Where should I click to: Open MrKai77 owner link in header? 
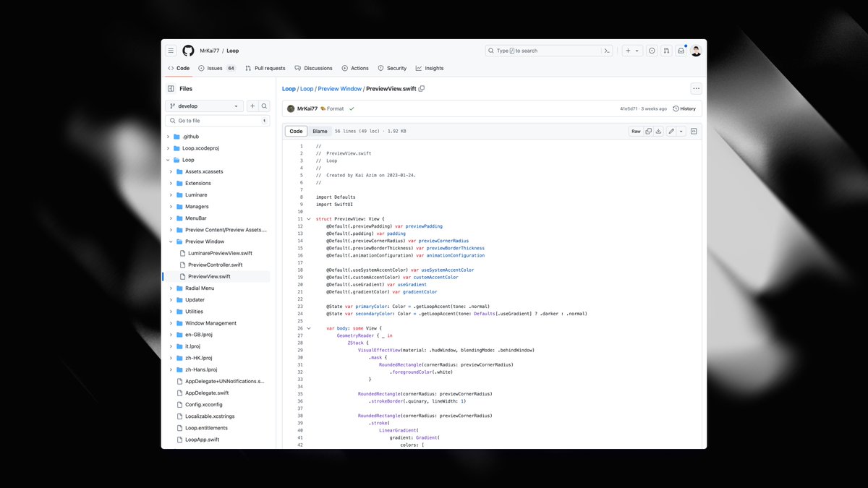(x=210, y=51)
